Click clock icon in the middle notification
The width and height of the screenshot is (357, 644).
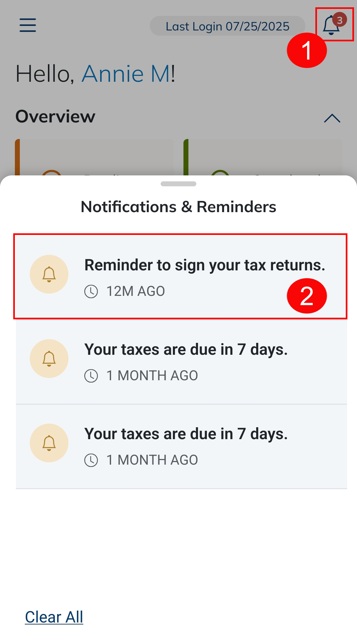point(91,376)
